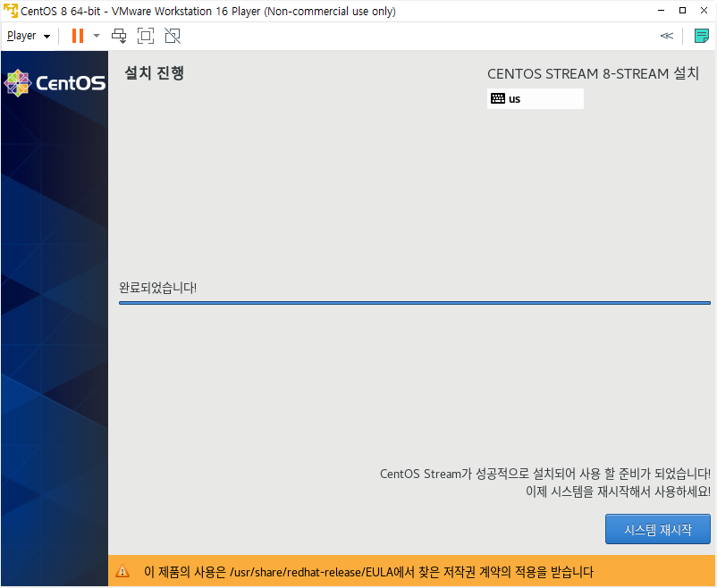Viewport: 717px width, 588px height.
Task: Toggle Unity mode icon
Action: coord(173,36)
